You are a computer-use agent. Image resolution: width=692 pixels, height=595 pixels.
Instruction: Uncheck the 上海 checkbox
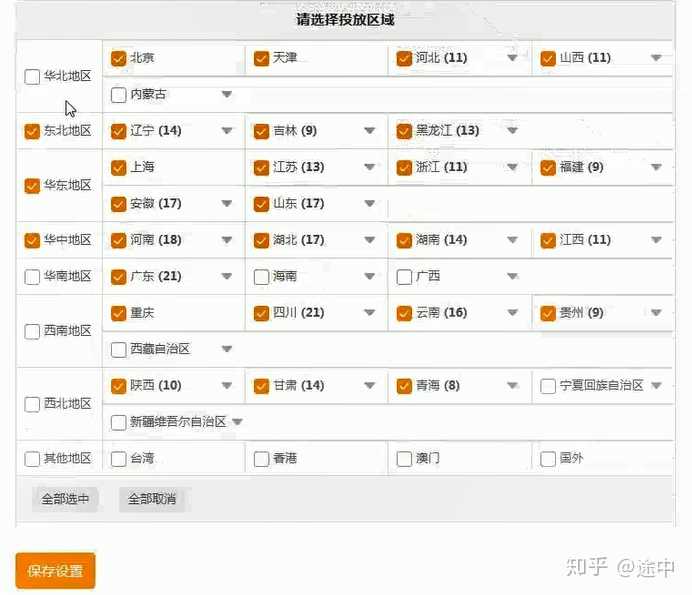click(119, 168)
